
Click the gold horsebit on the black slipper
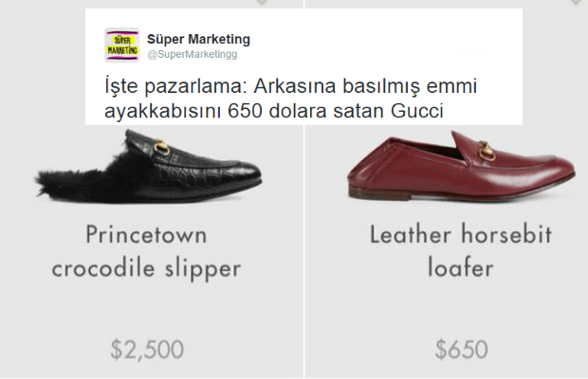(x=161, y=147)
